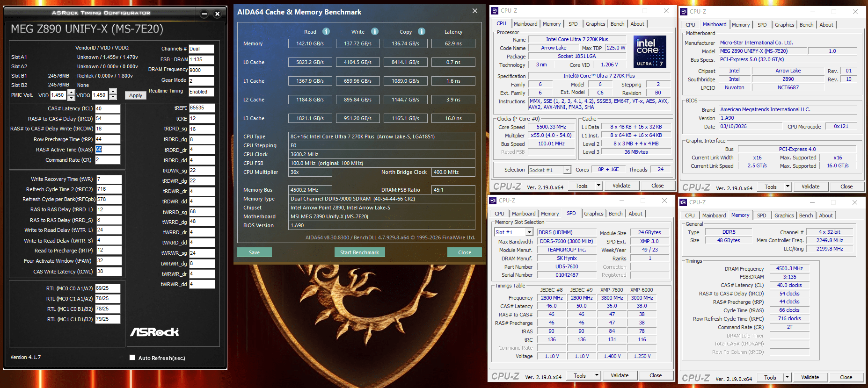Open the Write info icon in AIDA64
This screenshot has height=388, width=868.
[x=375, y=31]
